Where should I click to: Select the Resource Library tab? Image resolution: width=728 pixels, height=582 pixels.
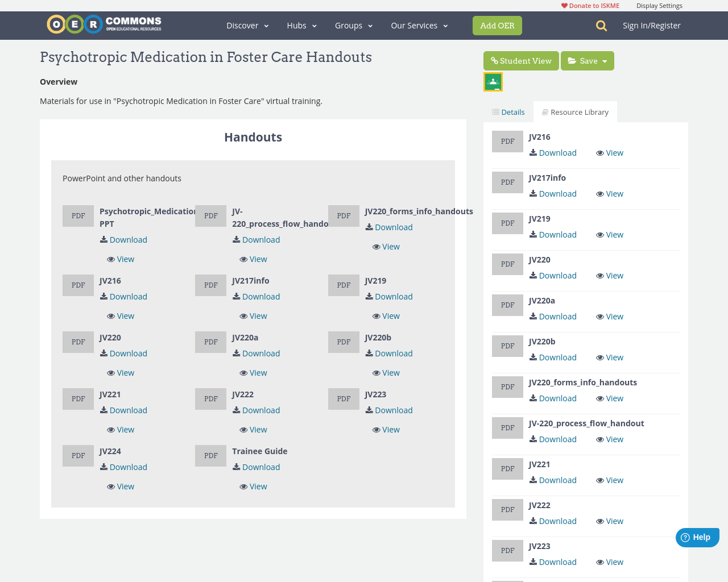[575, 112]
